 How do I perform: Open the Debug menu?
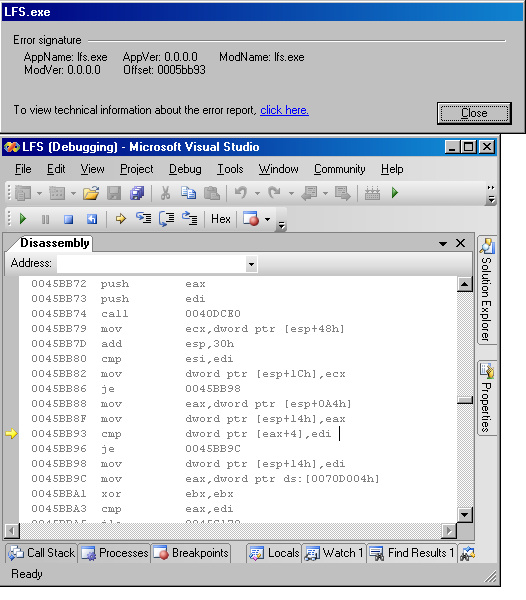coord(185,169)
